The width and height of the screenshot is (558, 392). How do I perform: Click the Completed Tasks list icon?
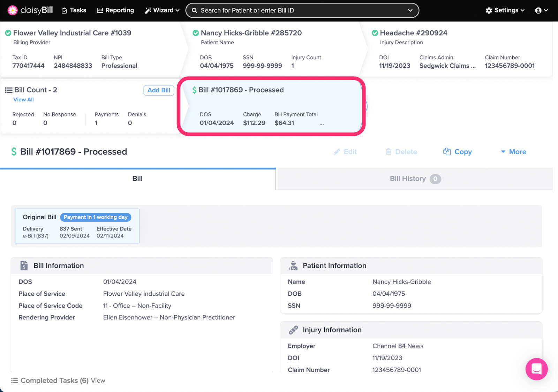[x=14, y=380]
